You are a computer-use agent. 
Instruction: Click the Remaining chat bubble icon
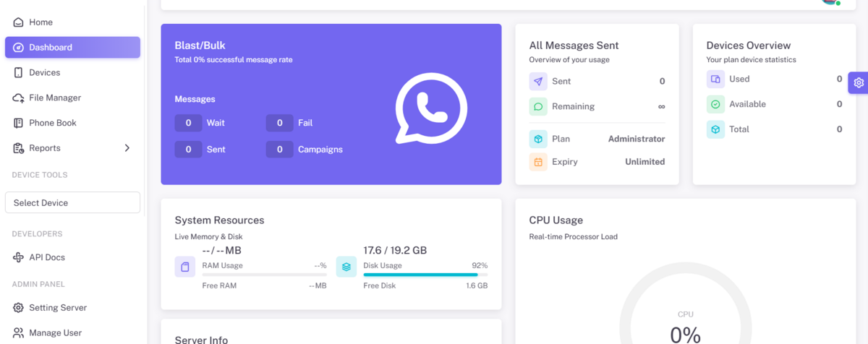click(538, 107)
